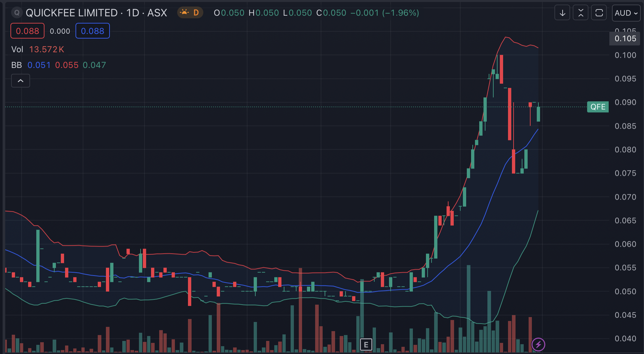Click the 0.050 price axis label
This screenshot has width=644, height=354.
(x=625, y=291)
